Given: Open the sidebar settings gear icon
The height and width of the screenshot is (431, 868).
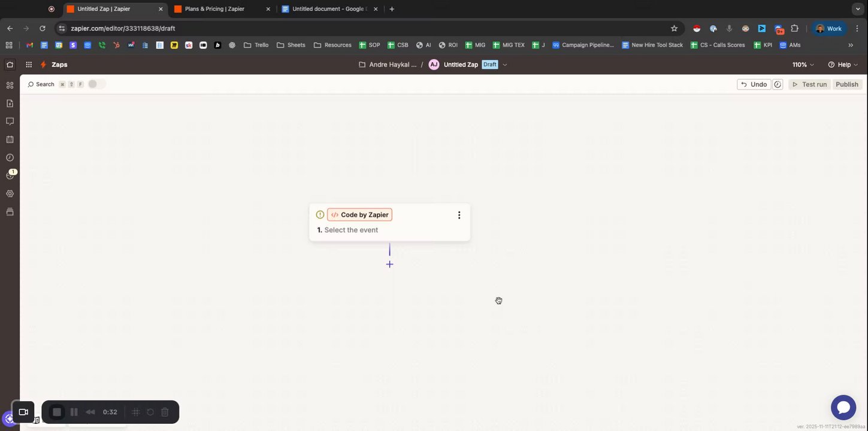Looking at the screenshot, I should [10, 194].
